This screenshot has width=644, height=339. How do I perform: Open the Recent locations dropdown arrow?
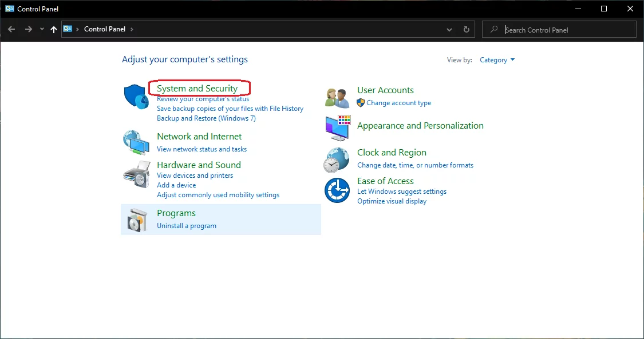coord(42,29)
